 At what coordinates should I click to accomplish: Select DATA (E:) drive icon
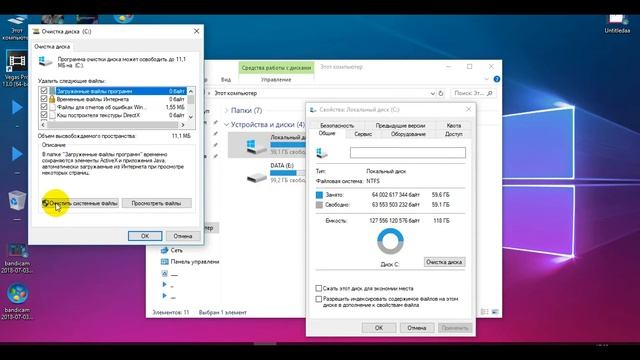pyautogui.click(x=257, y=177)
